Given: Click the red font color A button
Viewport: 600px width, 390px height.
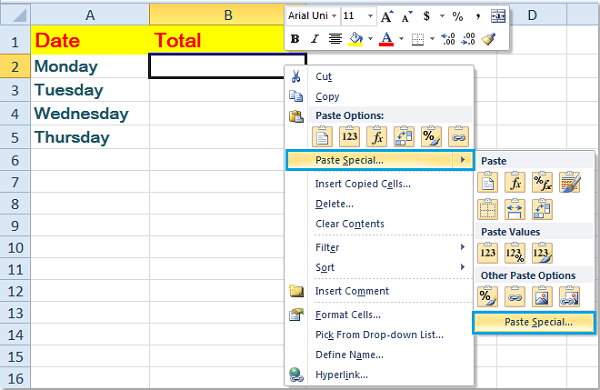Looking at the screenshot, I should tap(386, 39).
